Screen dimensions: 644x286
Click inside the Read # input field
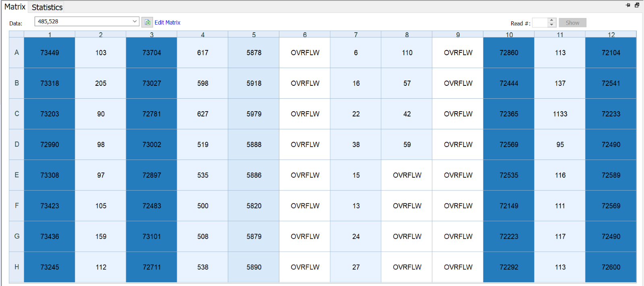point(540,23)
